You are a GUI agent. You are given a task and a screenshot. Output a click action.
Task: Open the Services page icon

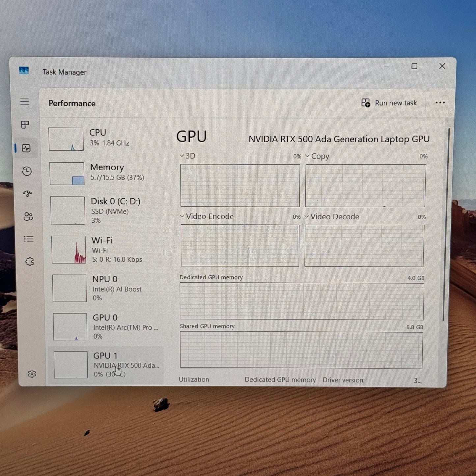(x=30, y=262)
